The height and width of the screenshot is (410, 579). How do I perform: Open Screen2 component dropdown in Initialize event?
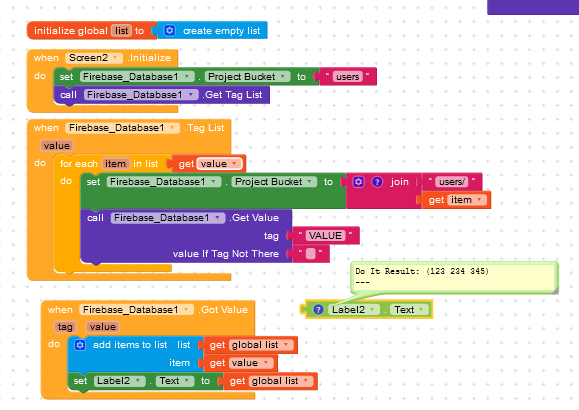coord(115,58)
